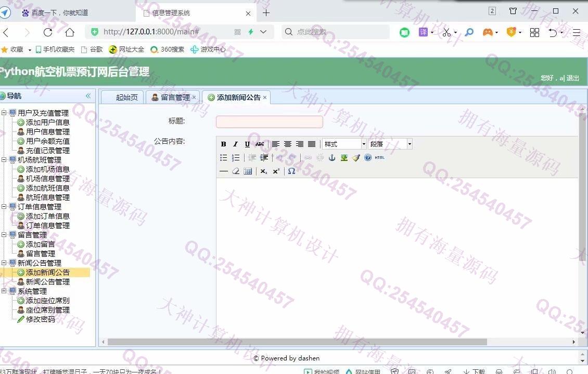Viewport: 588px width, 374px height.
Task: Open 添加机场信息 in navigation tree
Action: [48, 169]
